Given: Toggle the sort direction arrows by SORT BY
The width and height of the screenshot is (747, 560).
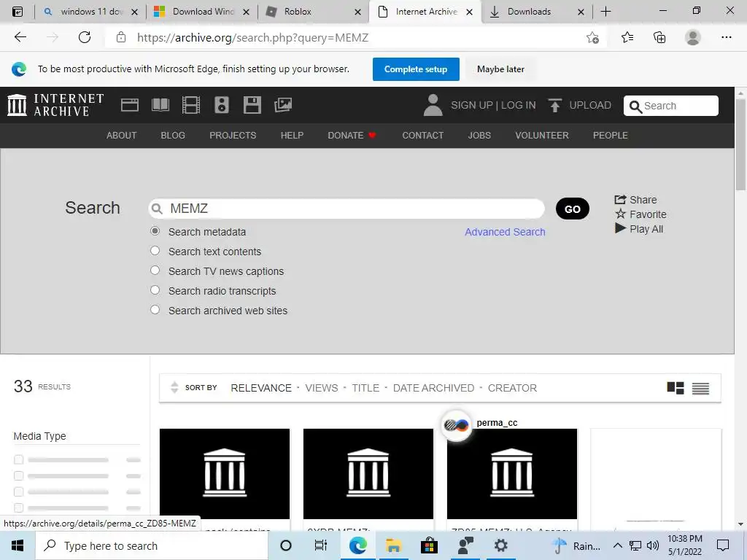Looking at the screenshot, I should point(174,388).
